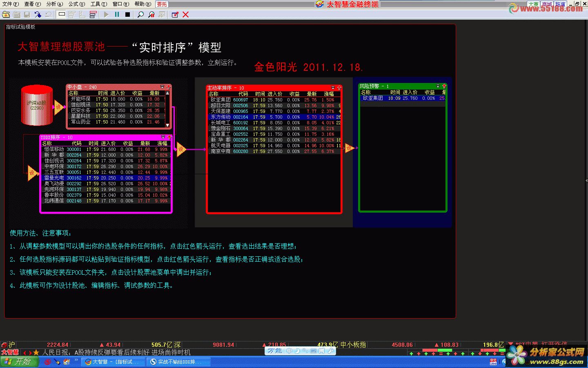Open the 公式(U) menu
Image resolution: width=588 pixels, height=368 pixels.
click(x=77, y=4)
